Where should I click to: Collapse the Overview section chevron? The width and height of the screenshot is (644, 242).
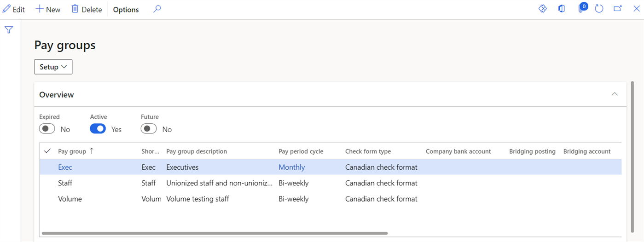(615, 94)
